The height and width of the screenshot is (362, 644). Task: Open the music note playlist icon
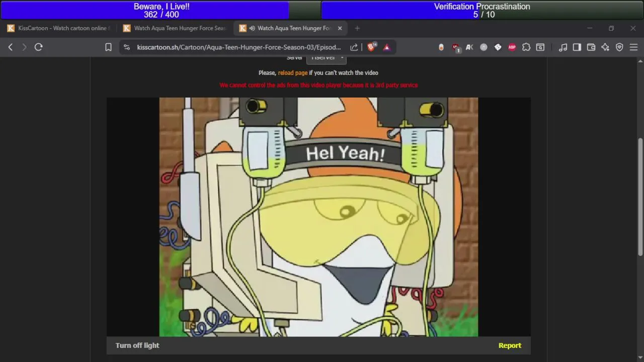563,47
